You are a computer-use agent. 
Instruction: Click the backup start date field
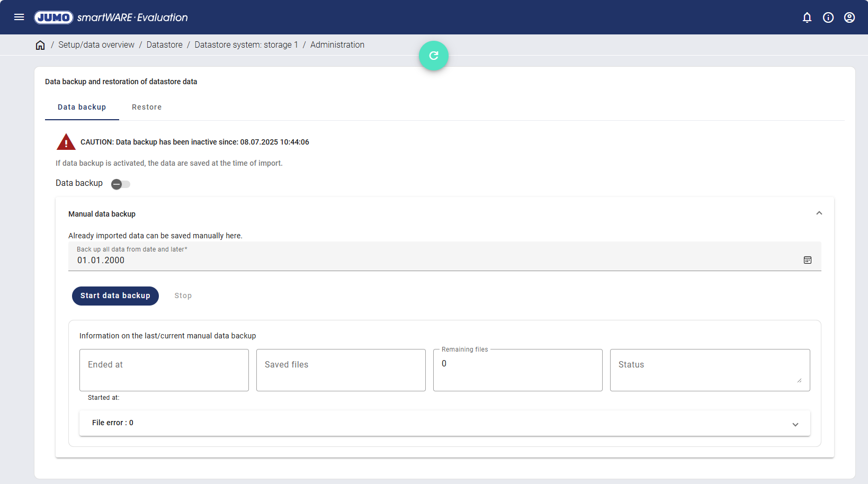424,260
